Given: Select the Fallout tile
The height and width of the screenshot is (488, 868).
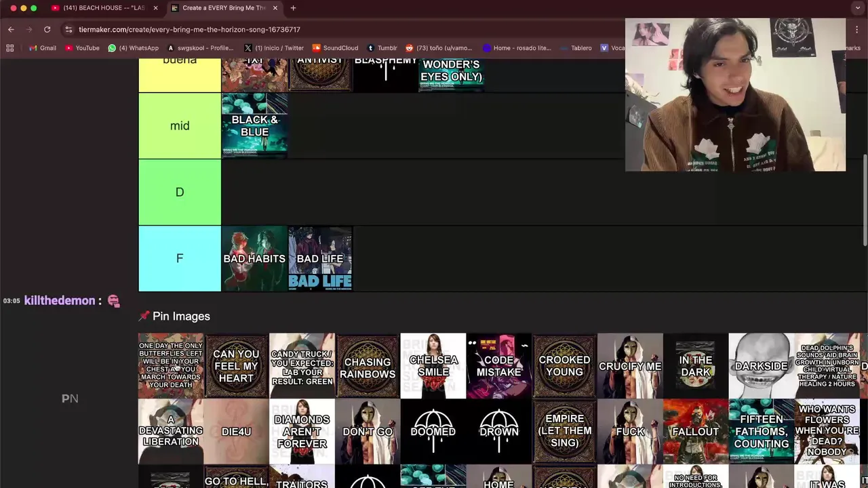Looking at the screenshot, I should click(x=696, y=432).
